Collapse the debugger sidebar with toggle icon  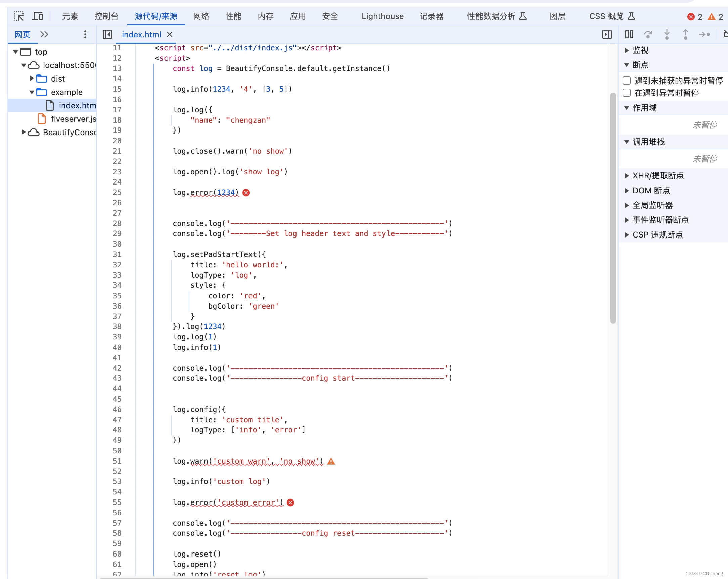(607, 34)
